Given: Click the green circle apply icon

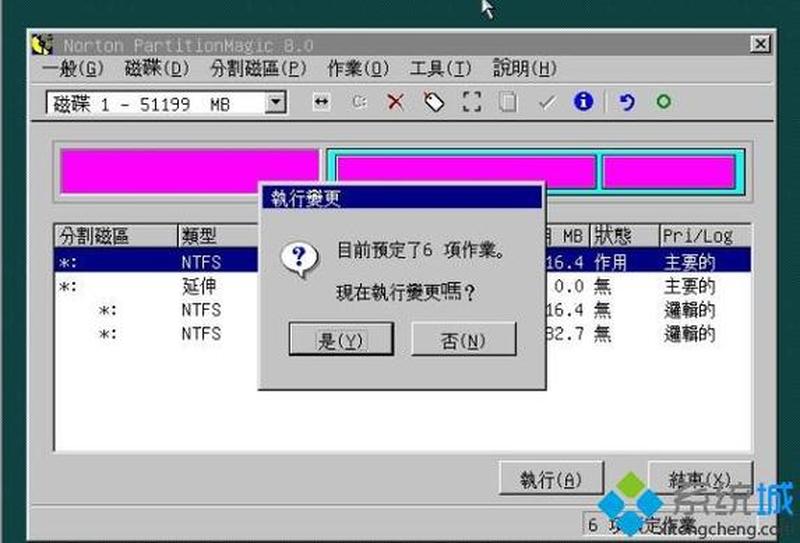Looking at the screenshot, I should coord(663,102).
